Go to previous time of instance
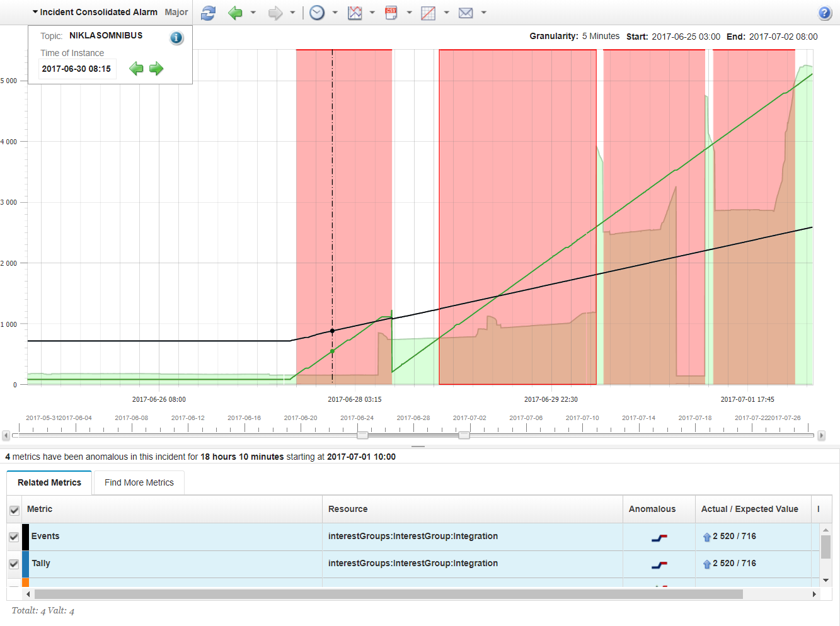 (136, 69)
